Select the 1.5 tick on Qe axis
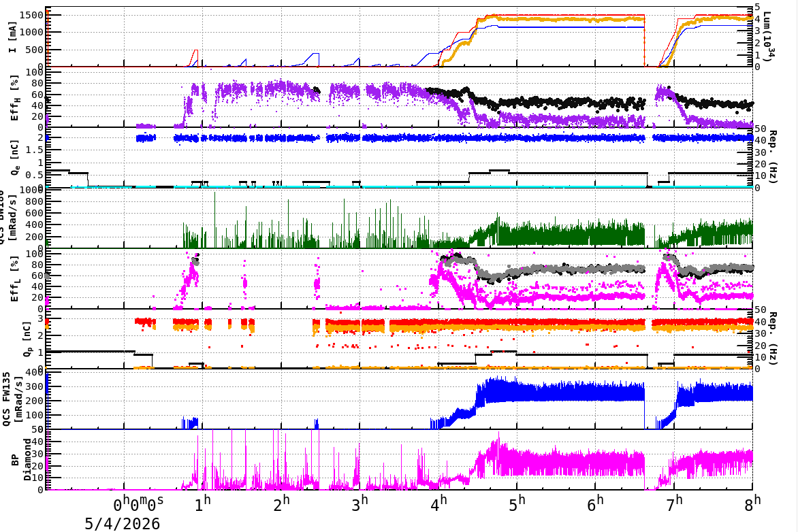The image size is (798, 532). tap(35, 150)
